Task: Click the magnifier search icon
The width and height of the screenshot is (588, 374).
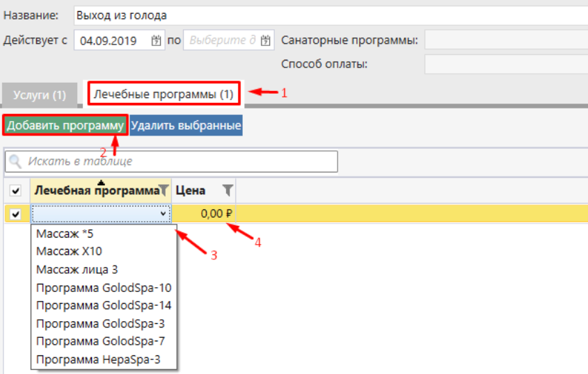Action: click(x=16, y=161)
